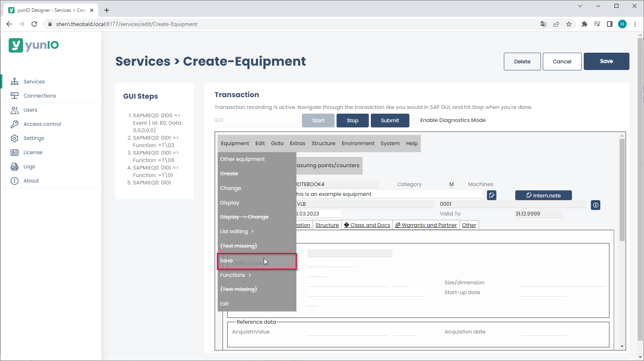Image resolution: width=644 pixels, height=361 pixels.
Task: Click the Size/dimension input field
Action: [562, 283]
